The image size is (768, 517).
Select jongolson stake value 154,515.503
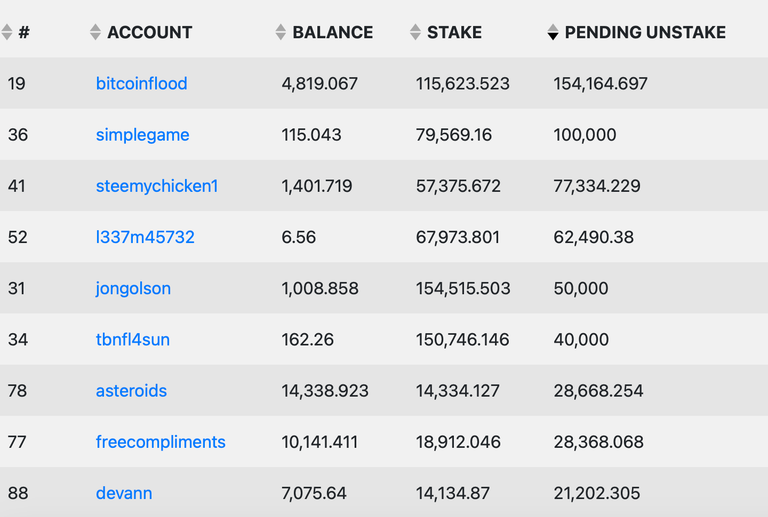click(x=463, y=288)
